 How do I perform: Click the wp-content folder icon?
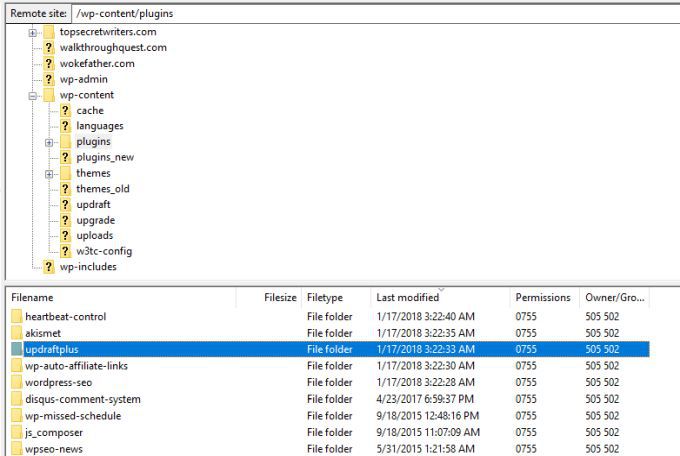[49, 95]
